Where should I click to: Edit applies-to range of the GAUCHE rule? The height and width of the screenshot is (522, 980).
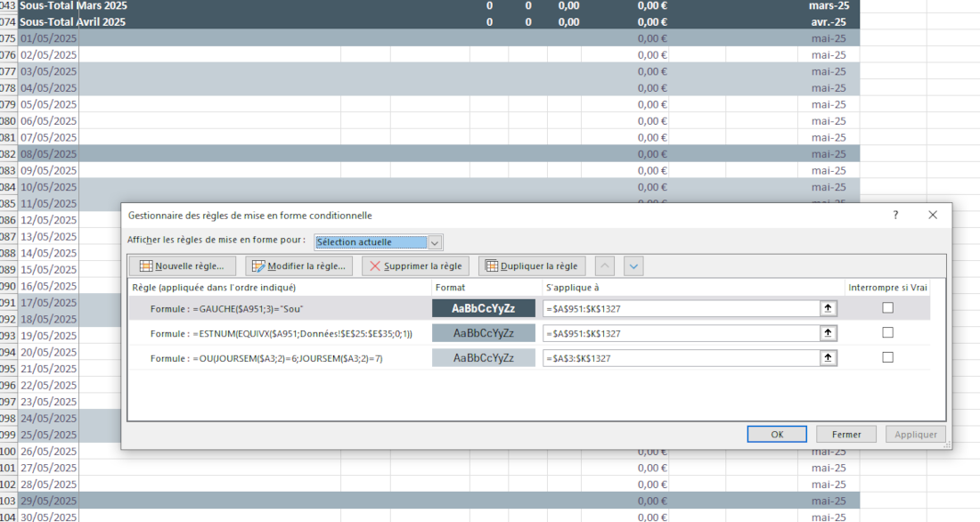point(682,308)
